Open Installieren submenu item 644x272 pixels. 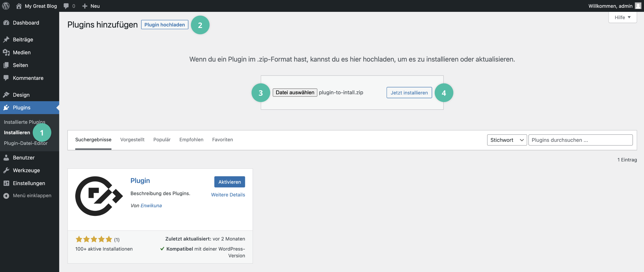(x=17, y=132)
